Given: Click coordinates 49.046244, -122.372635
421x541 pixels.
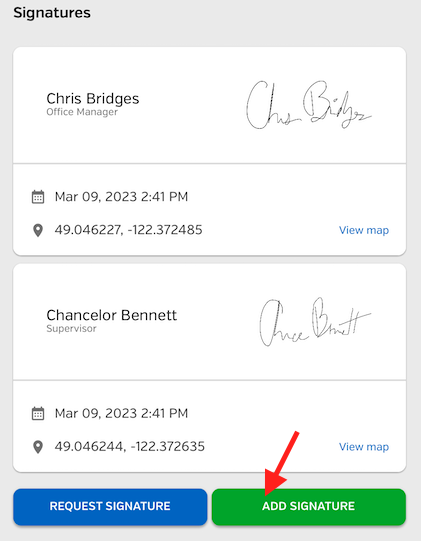Looking at the screenshot, I should coord(130,446).
